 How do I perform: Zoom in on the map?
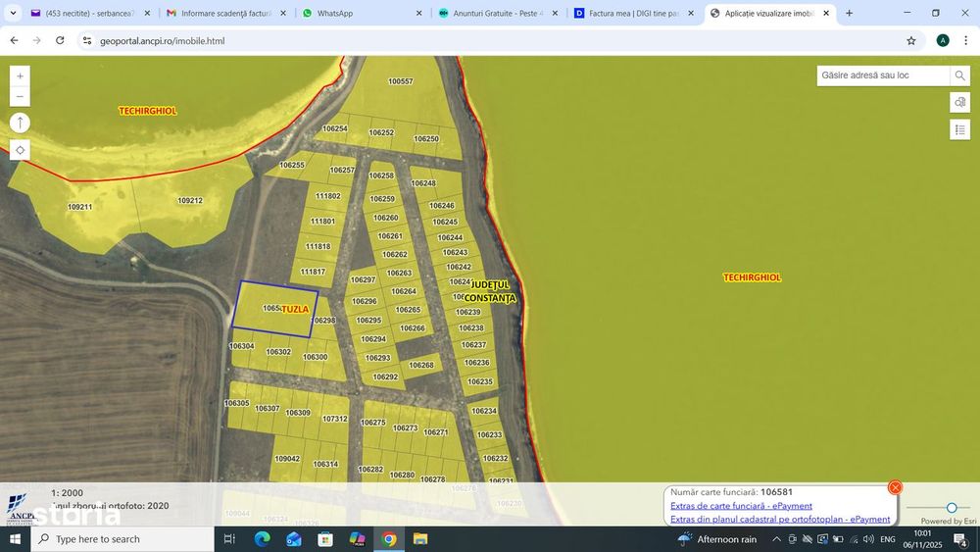click(x=20, y=76)
